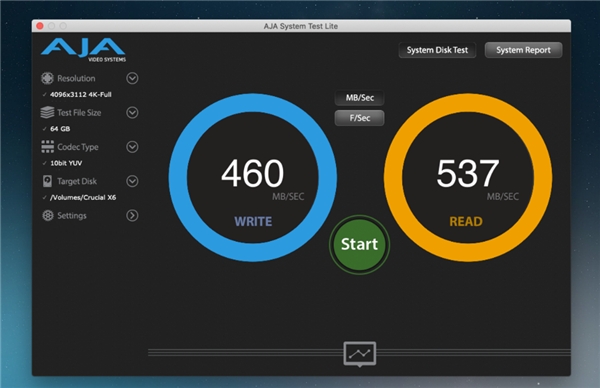The image size is (600, 388).
Task: Click the Test File Size stack icon
Action: 47,112
